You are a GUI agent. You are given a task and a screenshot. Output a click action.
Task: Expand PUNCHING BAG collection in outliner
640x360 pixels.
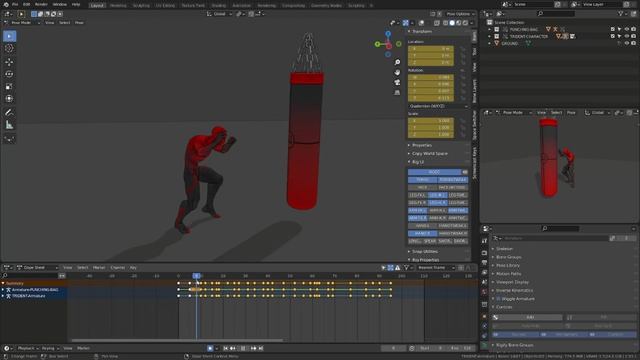(489, 29)
